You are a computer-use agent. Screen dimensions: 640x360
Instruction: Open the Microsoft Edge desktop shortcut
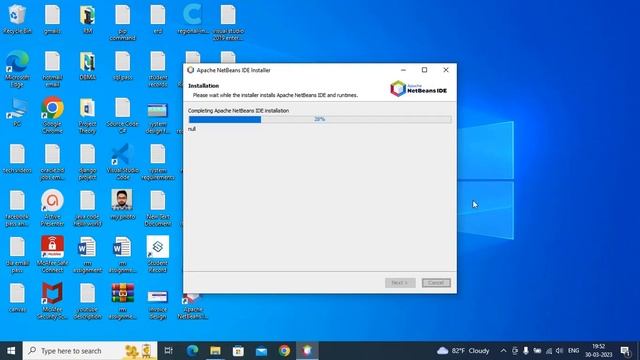[x=17, y=69]
